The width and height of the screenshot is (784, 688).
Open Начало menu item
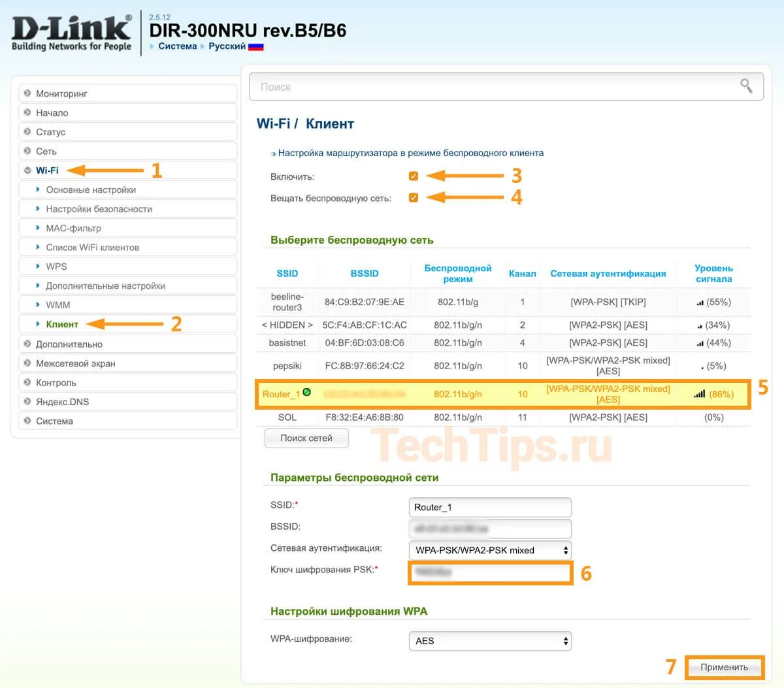[x=127, y=112]
